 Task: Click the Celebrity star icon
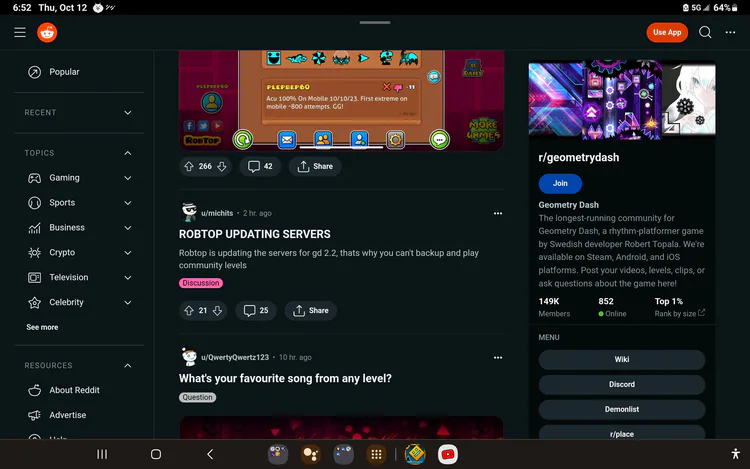pos(34,302)
